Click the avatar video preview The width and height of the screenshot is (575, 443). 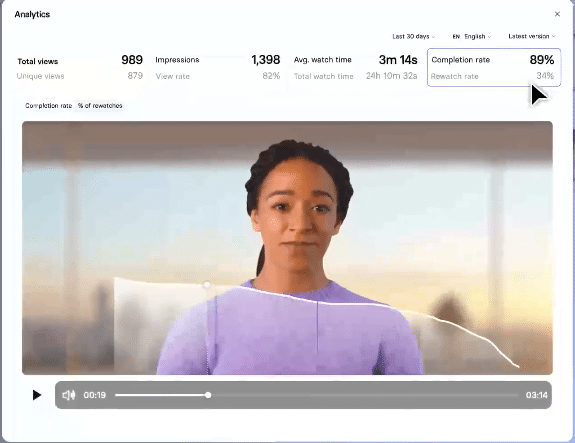tap(287, 248)
